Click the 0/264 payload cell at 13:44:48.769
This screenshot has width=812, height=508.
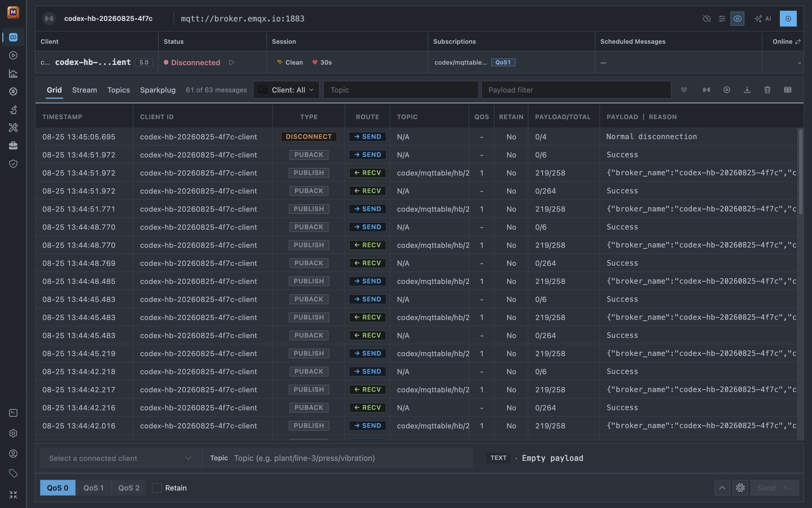click(x=546, y=263)
